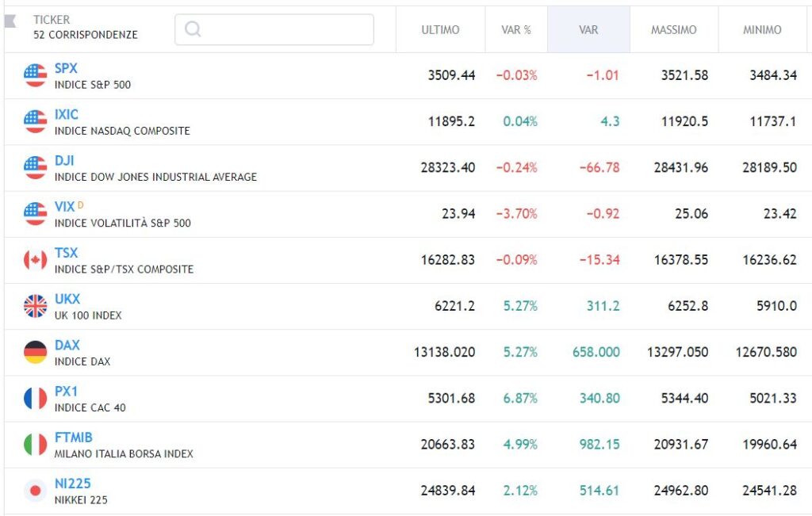This screenshot has width=812, height=516.
Task: Open the NI225 ticker link
Action: pyautogui.click(x=72, y=484)
